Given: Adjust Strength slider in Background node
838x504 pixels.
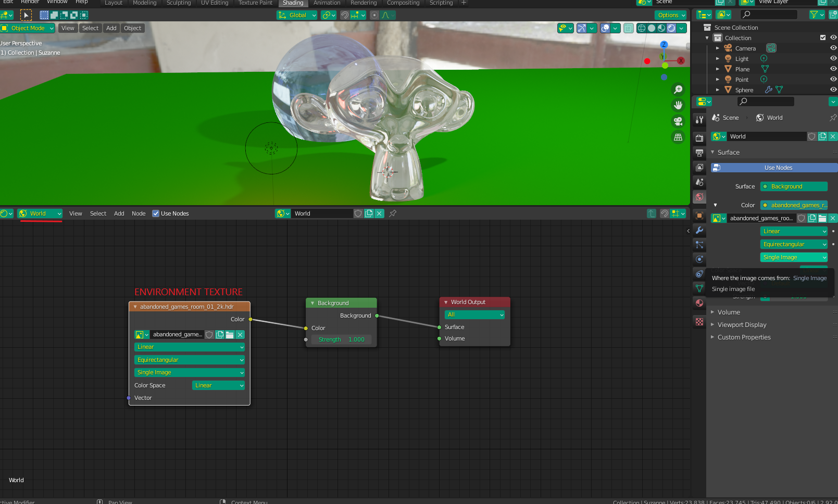Looking at the screenshot, I should (x=342, y=339).
